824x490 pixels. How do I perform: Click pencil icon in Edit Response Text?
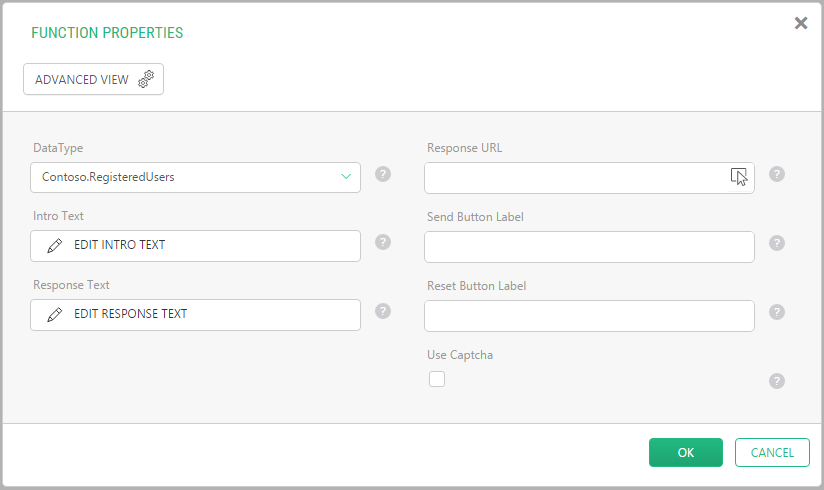(55, 314)
